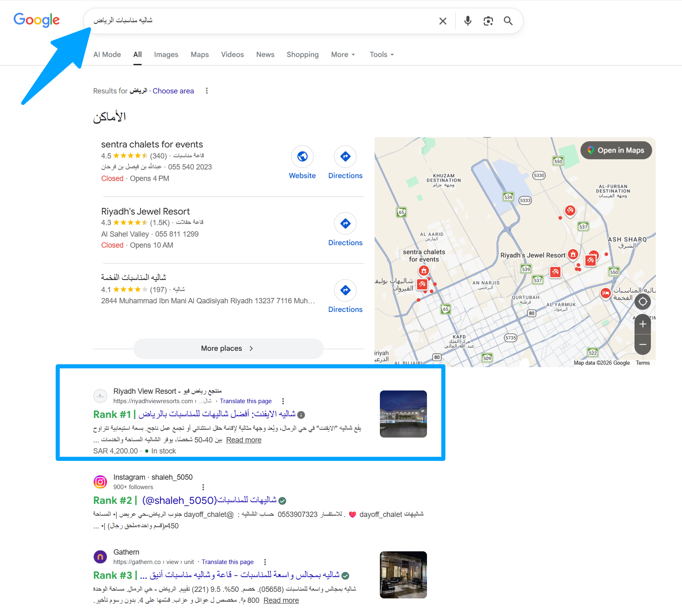Open the Riyadh View Resort thumbnail
The image size is (682, 616).
coord(403,414)
